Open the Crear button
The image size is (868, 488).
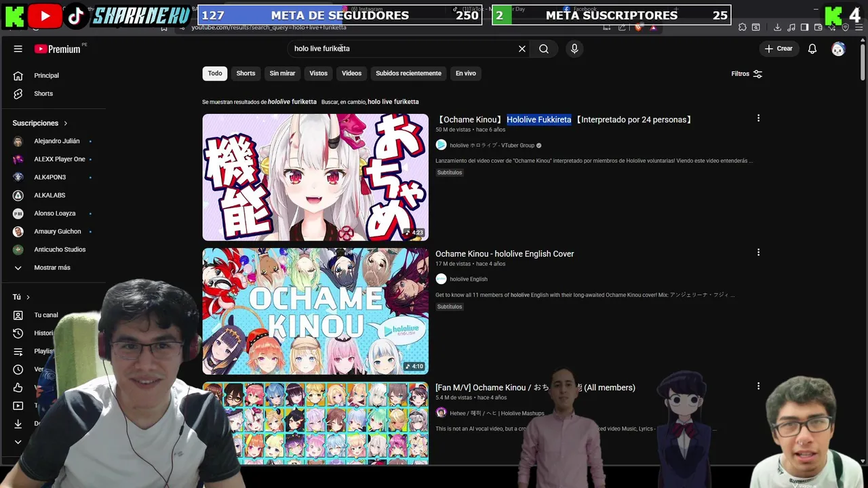point(778,49)
